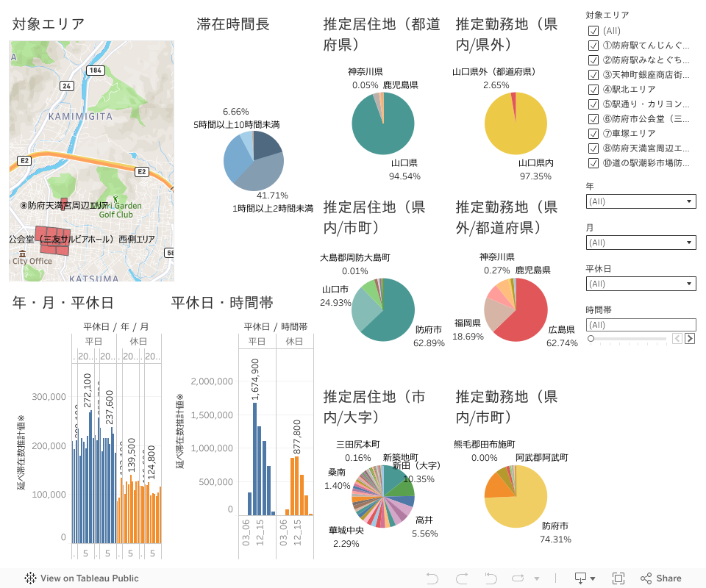Screen dimensions: 706x588
Task: Click the 03_06 weekday axis label
Action: pyautogui.click(x=246, y=533)
